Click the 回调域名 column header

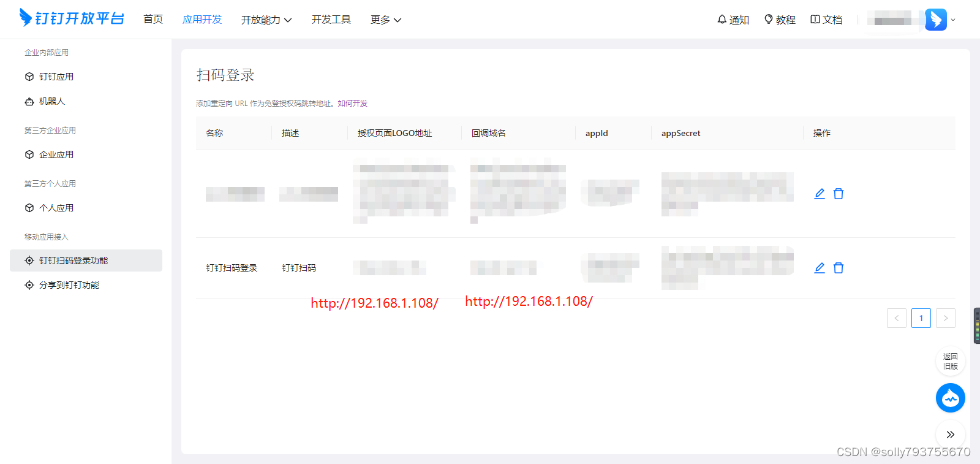pos(489,133)
